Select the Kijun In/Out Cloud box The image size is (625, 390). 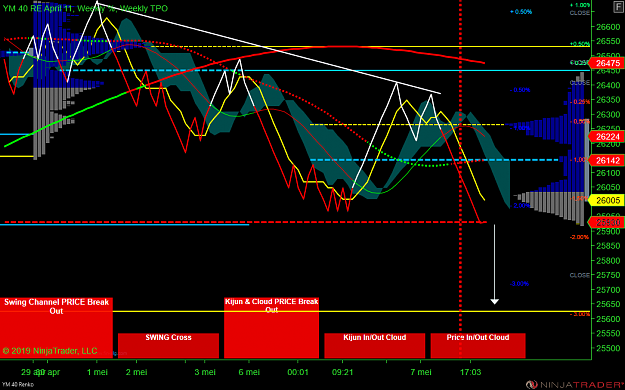click(x=374, y=345)
